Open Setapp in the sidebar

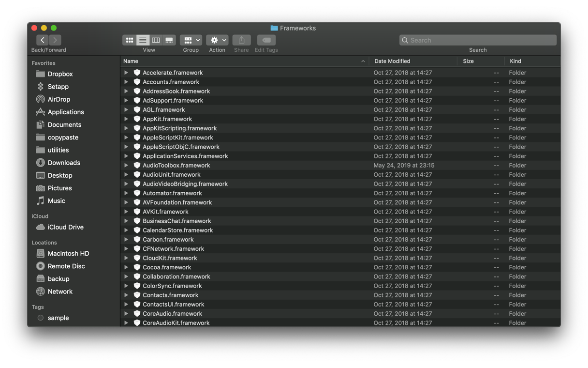(58, 87)
